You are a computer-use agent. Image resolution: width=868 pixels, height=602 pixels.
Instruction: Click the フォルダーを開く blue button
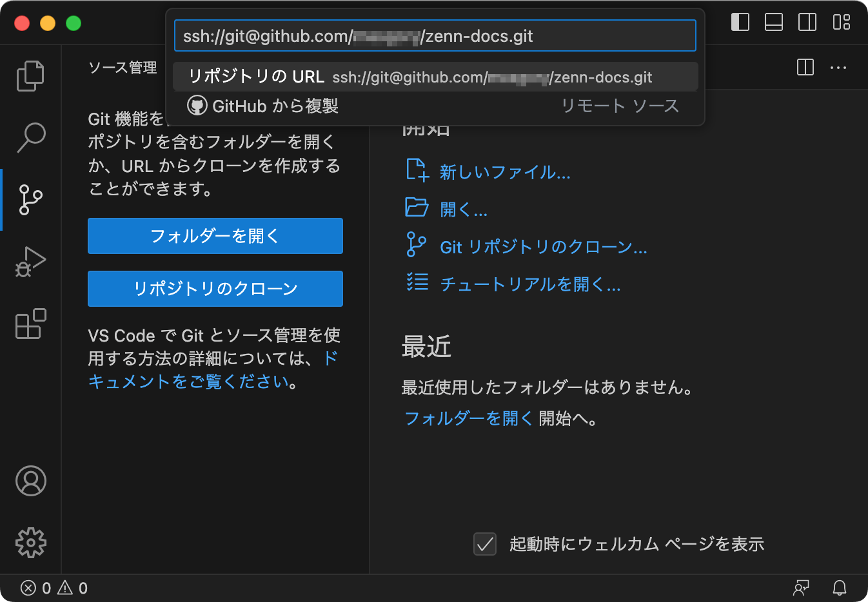[x=215, y=236]
